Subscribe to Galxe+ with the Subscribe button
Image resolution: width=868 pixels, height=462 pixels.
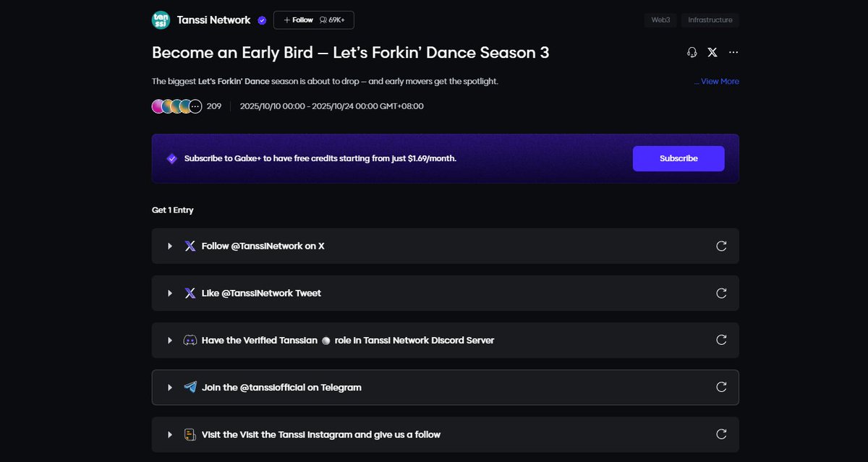[678, 158]
